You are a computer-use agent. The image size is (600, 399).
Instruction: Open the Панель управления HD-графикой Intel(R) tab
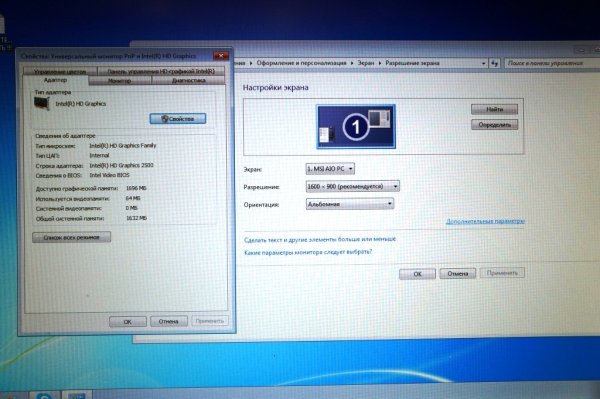(x=161, y=72)
